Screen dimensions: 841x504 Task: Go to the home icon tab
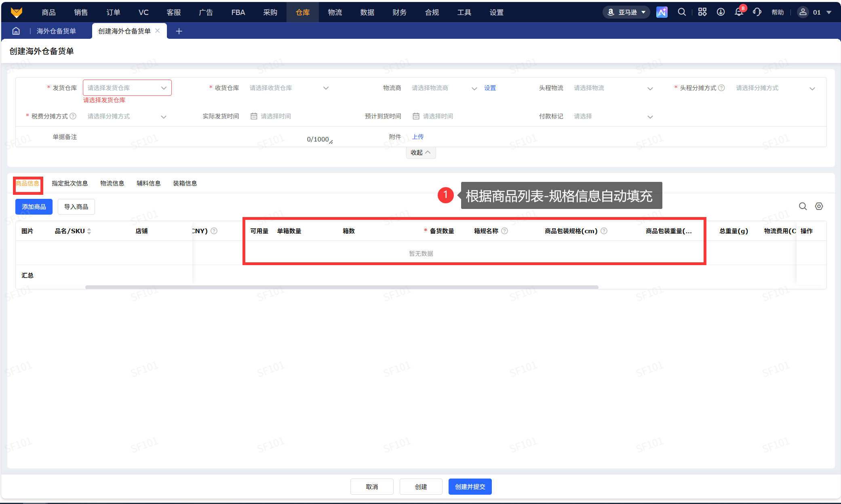click(x=16, y=31)
